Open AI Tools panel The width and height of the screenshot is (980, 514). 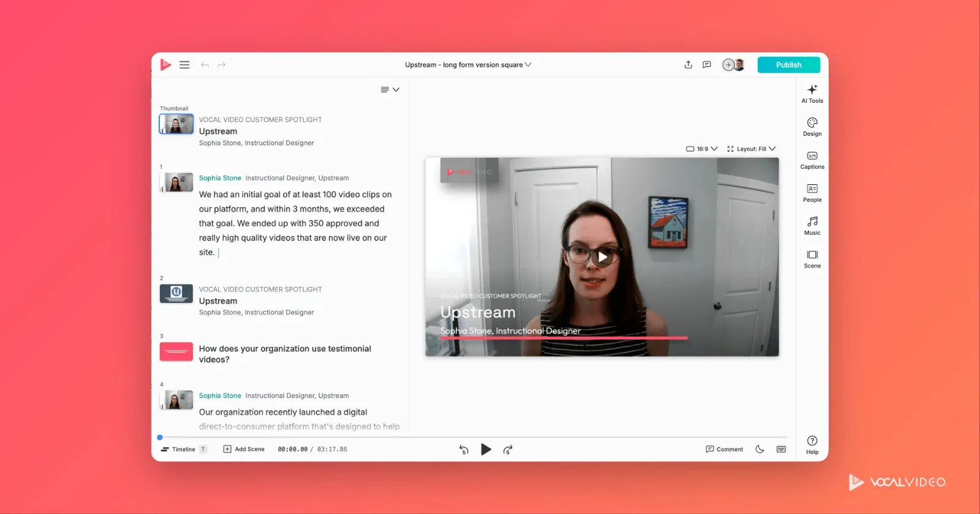click(812, 94)
